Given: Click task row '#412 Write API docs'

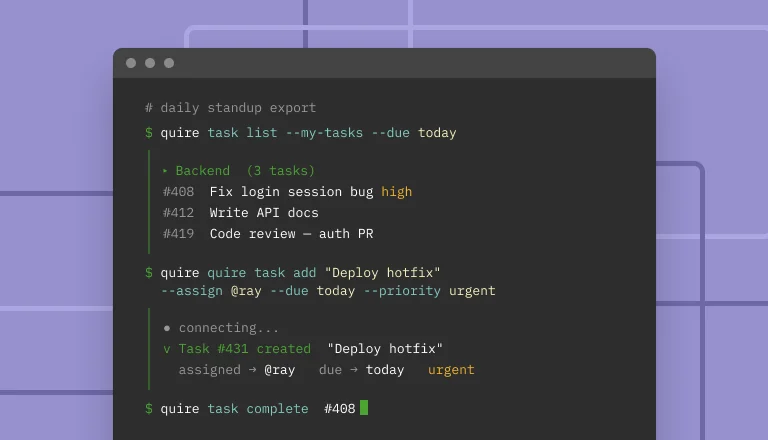Looking at the screenshot, I should click(x=240, y=213).
